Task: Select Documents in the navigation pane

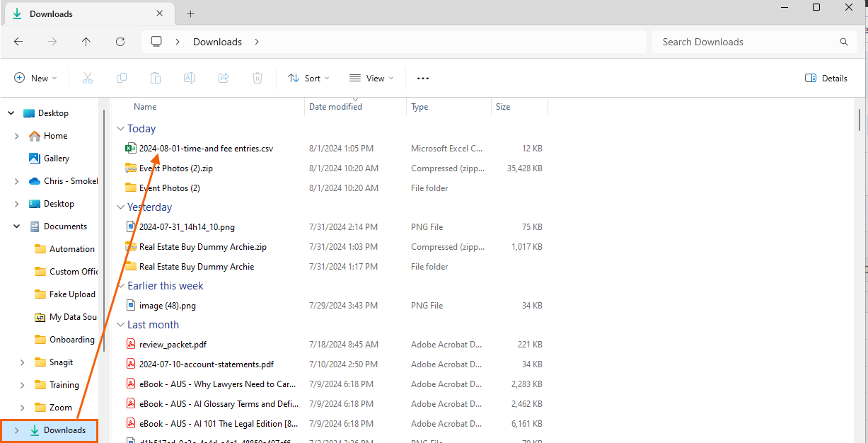Action: [58, 226]
